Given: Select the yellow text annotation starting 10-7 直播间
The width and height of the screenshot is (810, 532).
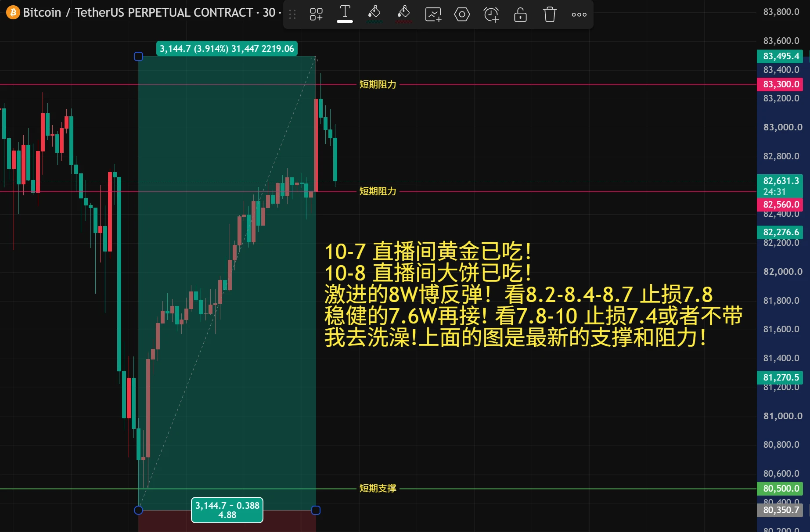Looking at the screenshot, I should click(533, 295).
